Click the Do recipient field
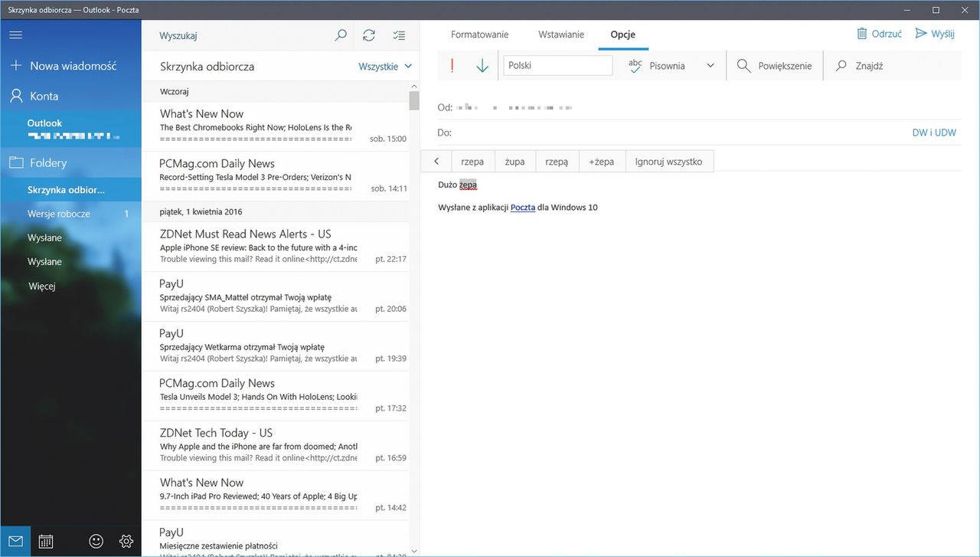Viewport: 980px width, 557px height. pos(674,133)
